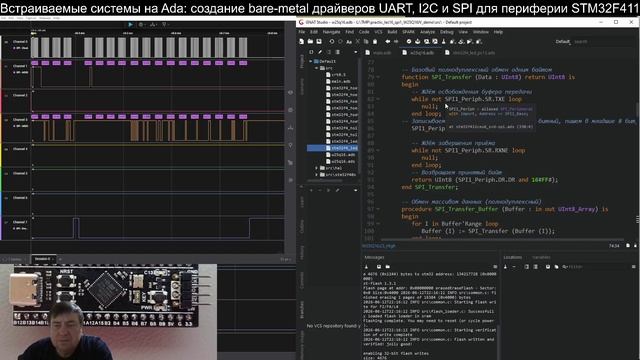The width and height of the screenshot is (640, 360).
Task: Click the redo toolbar icon
Action: (340, 41)
